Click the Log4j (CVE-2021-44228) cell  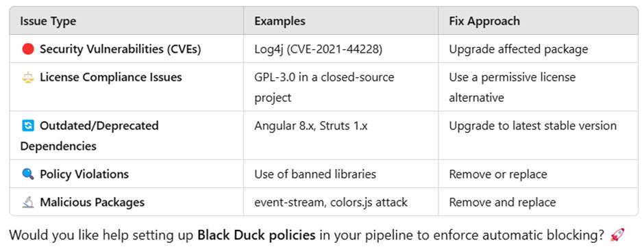pos(341,49)
